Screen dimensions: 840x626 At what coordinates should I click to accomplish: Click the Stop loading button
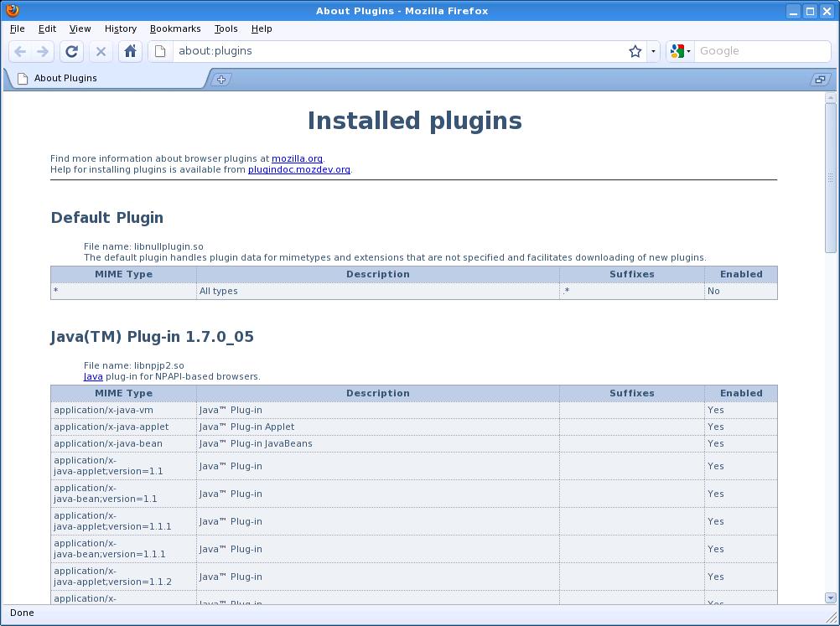(x=100, y=51)
